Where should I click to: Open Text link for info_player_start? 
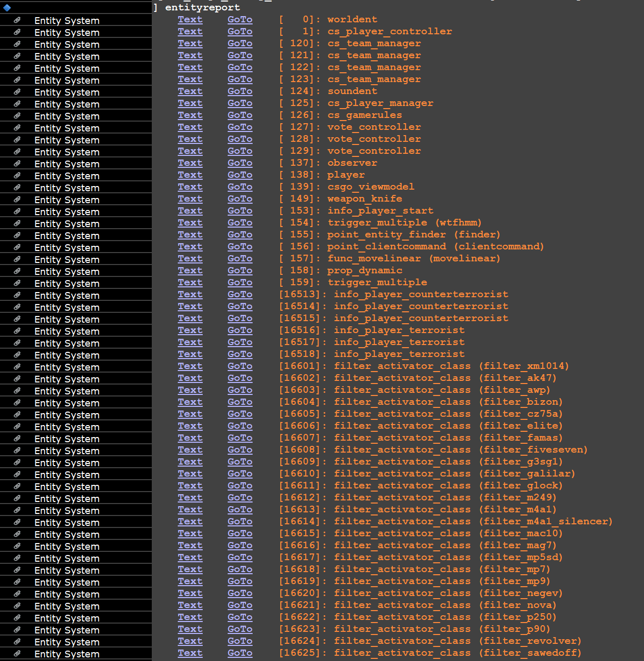(x=190, y=211)
